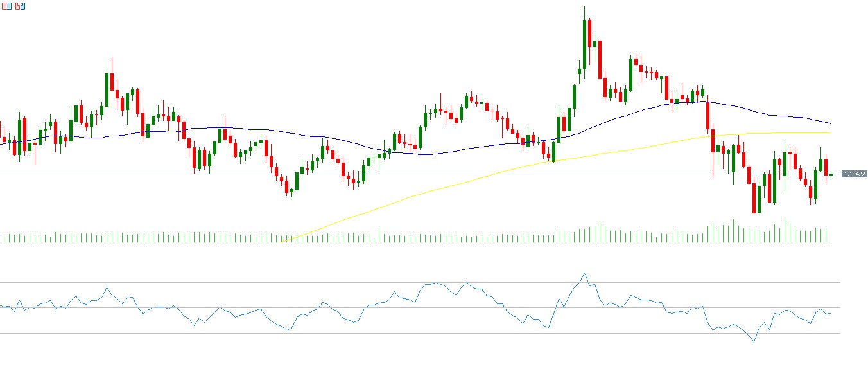Screen dimensions: 868x378
Task: Click the right end of yellow average line
Action: click(829, 132)
